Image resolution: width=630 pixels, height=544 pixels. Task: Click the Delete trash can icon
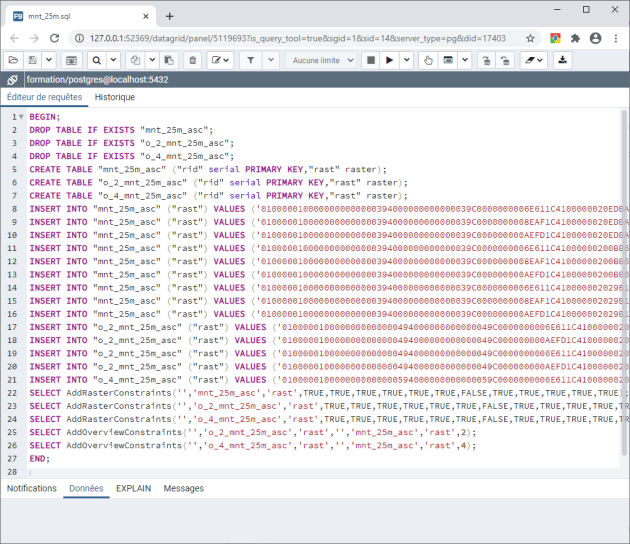tap(193, 60)
